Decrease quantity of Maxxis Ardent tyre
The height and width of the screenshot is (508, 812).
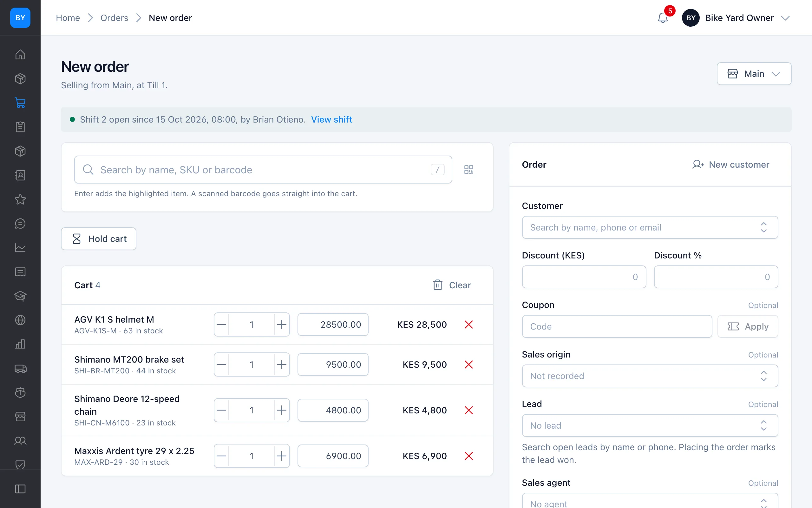[221, 456]
